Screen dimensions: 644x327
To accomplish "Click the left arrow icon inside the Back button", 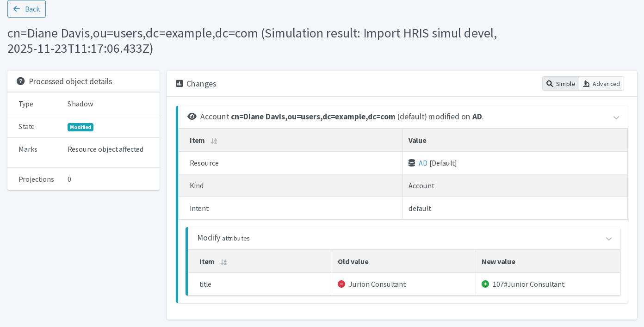I will (17, 9).
